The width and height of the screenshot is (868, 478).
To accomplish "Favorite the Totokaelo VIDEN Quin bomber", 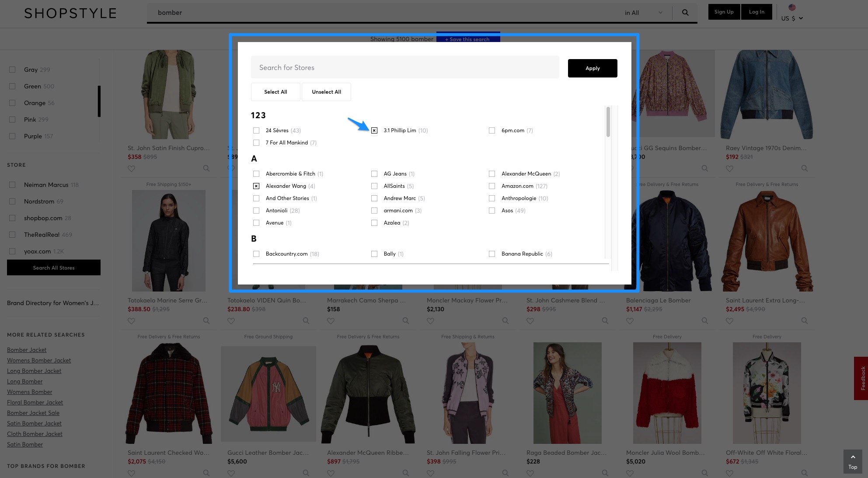I will 231,321.
